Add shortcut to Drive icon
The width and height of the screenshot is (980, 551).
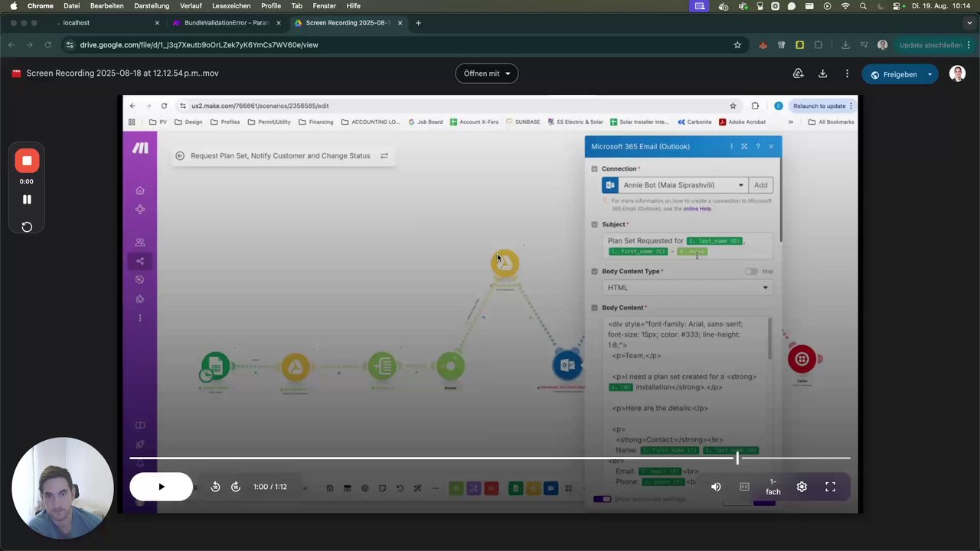pyautogui.click(x=798, y=73)
